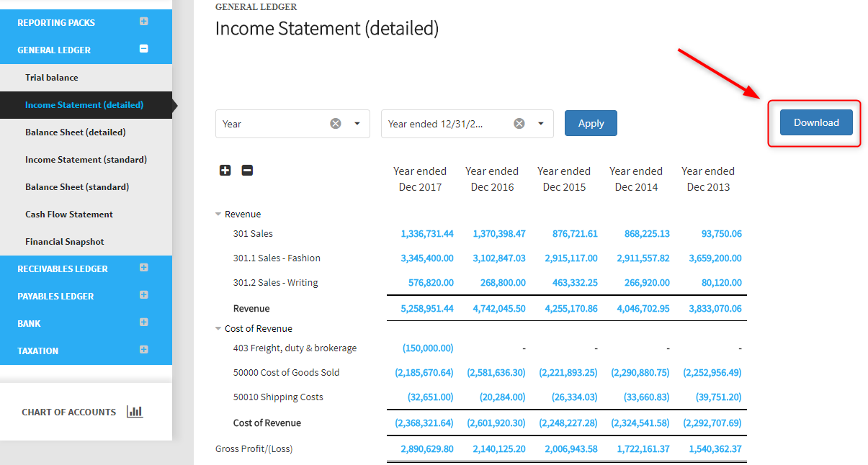Open 301.2 Sales - Writing value 576,820.00
The height and width of the screenshot is (465, 868).
431,283
